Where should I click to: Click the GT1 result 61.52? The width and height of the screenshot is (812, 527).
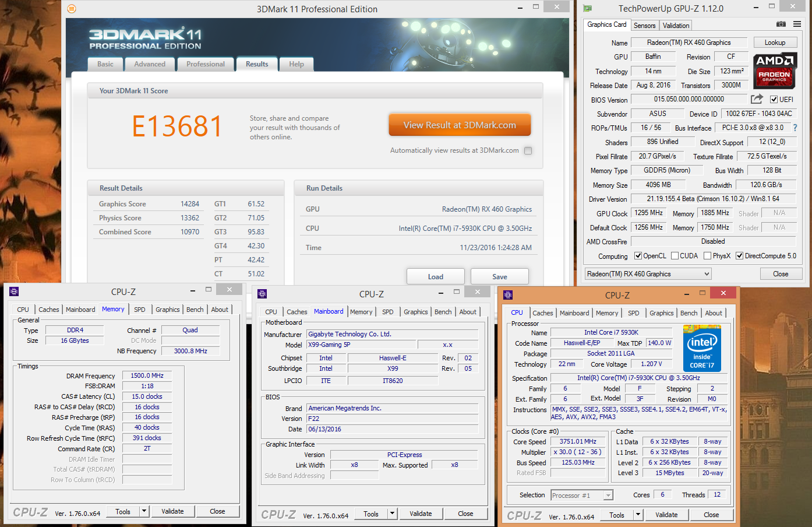[x=256, y=204]
